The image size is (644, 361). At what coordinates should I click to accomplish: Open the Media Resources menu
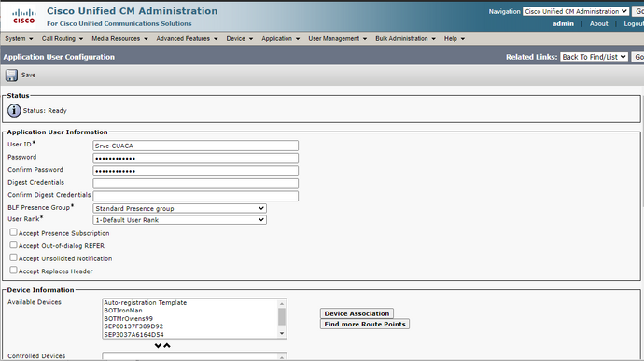[119, 38]
